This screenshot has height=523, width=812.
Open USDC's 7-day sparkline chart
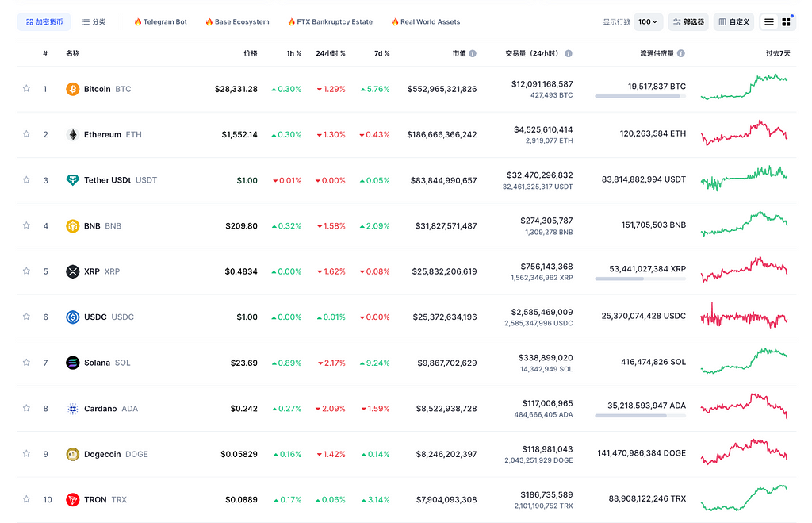[x=744, y=315]
